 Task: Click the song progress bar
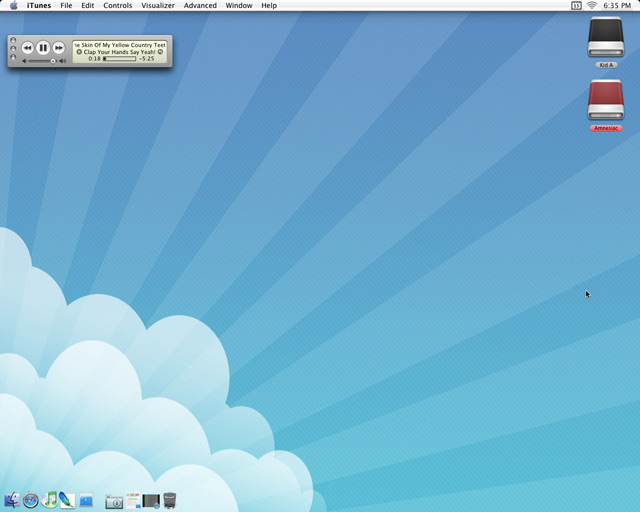119,59
